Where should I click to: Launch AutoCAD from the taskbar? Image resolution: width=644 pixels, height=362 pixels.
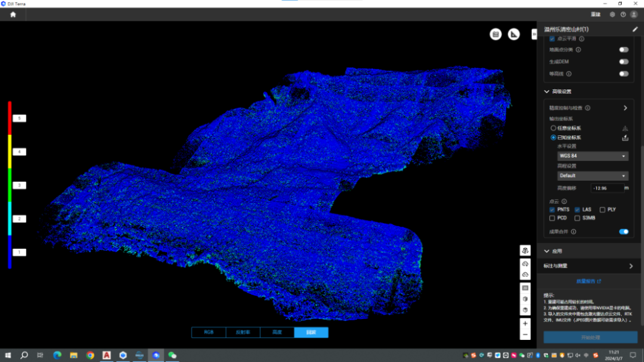(x=106, y=355)
